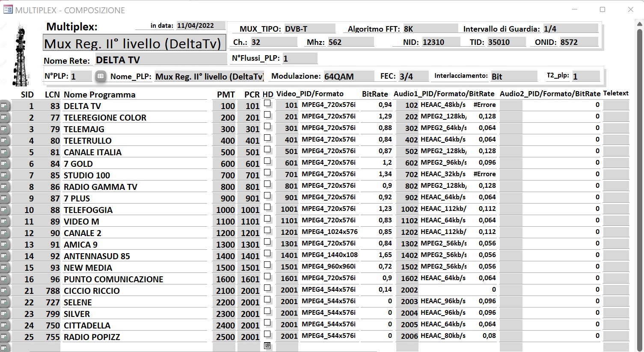
Task: Select PMT value 2400 for CITTADELLA
Action: tap(225, 325)
